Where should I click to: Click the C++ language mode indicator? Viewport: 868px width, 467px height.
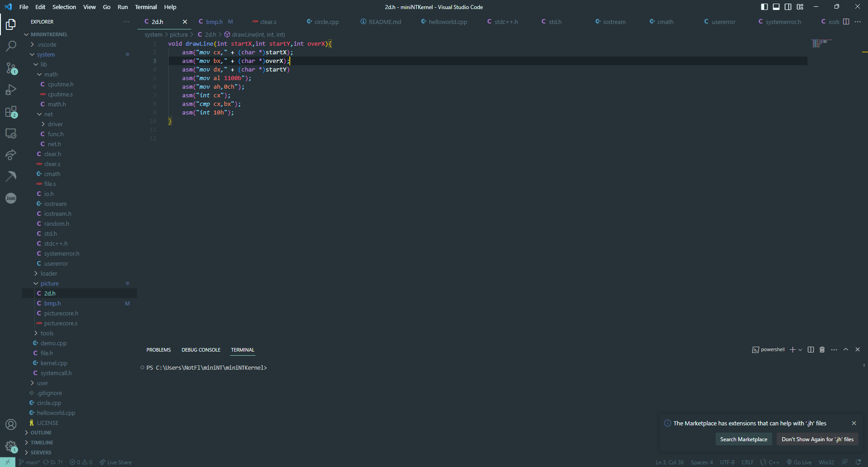[x=774, y=462]
